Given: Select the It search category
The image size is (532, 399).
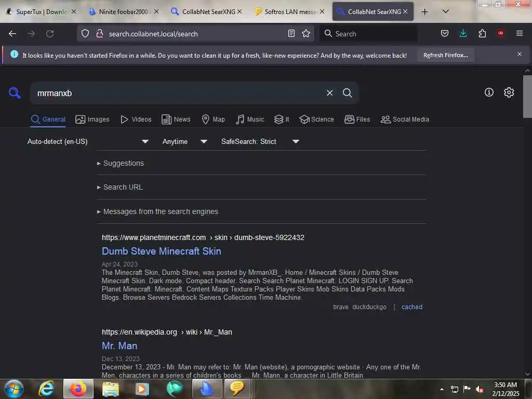Looking at the screenshot, I should pyautogui.click(x=282, y=119).
